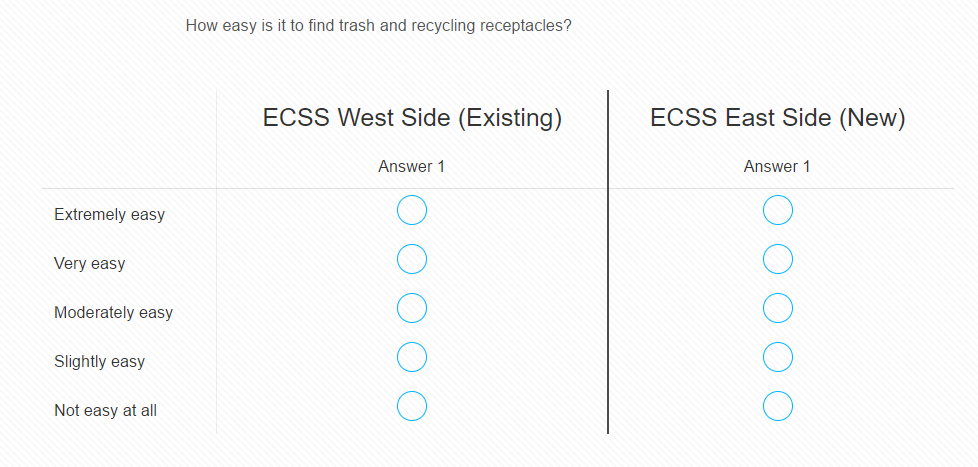
Task: Mark Not easy at all for West Side
Action: click(x=412, y=406)
